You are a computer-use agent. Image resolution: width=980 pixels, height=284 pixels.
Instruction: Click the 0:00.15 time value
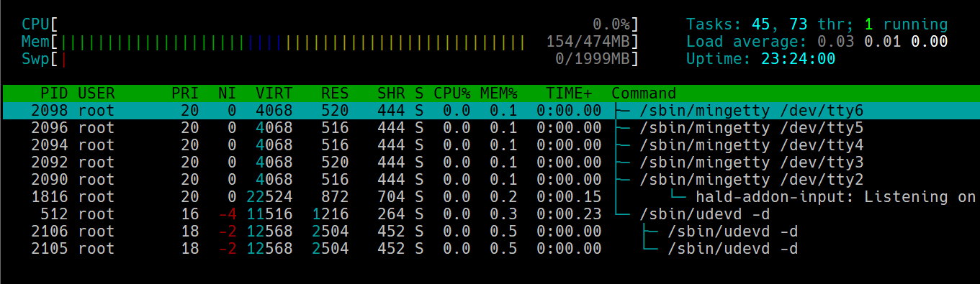coord(569,197)
